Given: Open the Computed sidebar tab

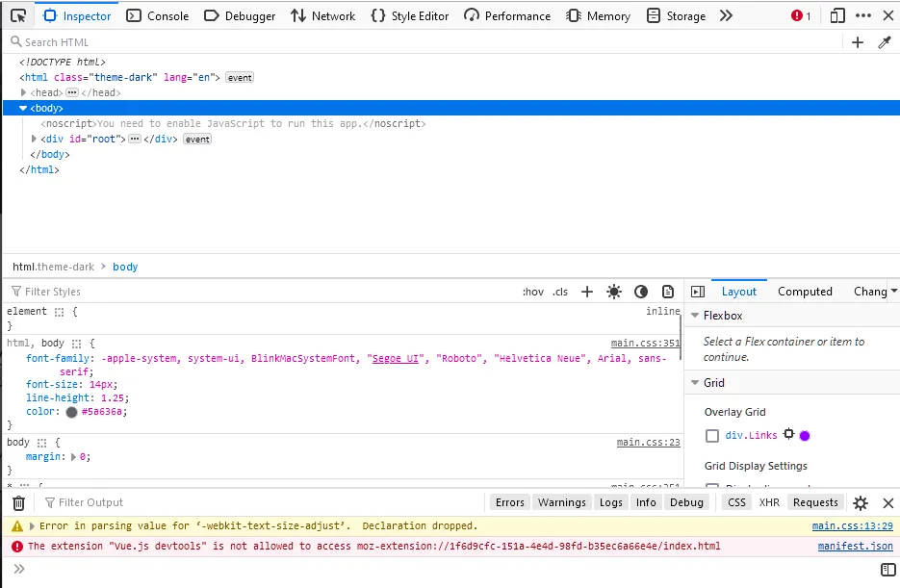Looking at the screenshot, I should [805, 292].
